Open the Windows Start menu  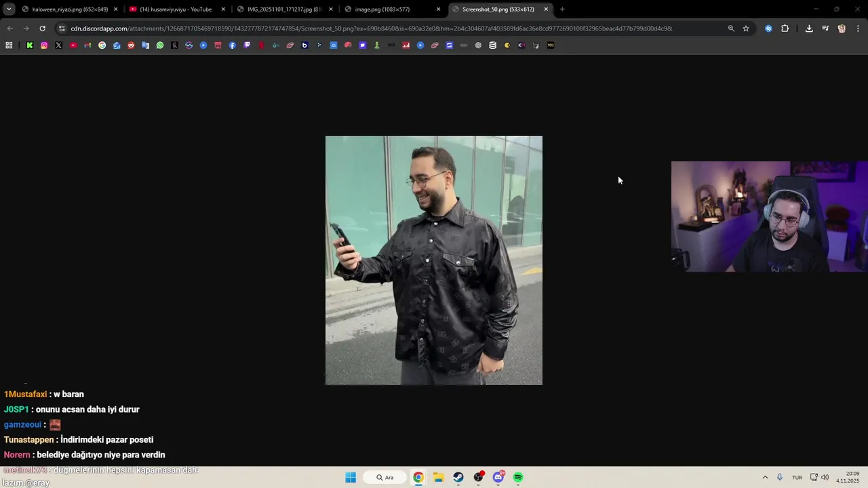pyautogui.click(x=351, y=477)
